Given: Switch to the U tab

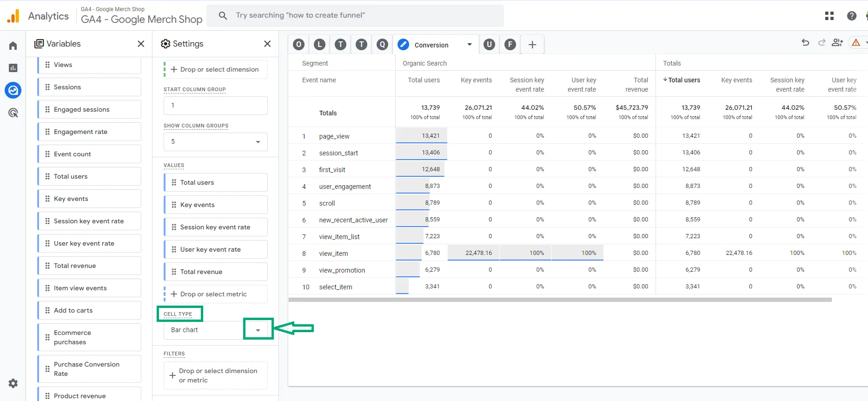Looking at the screenshot, I should coord(489,45).
